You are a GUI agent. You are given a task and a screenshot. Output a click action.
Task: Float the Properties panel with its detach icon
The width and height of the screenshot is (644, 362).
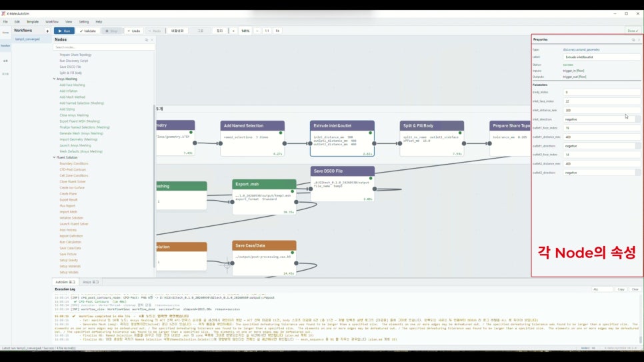pos(633,40)
